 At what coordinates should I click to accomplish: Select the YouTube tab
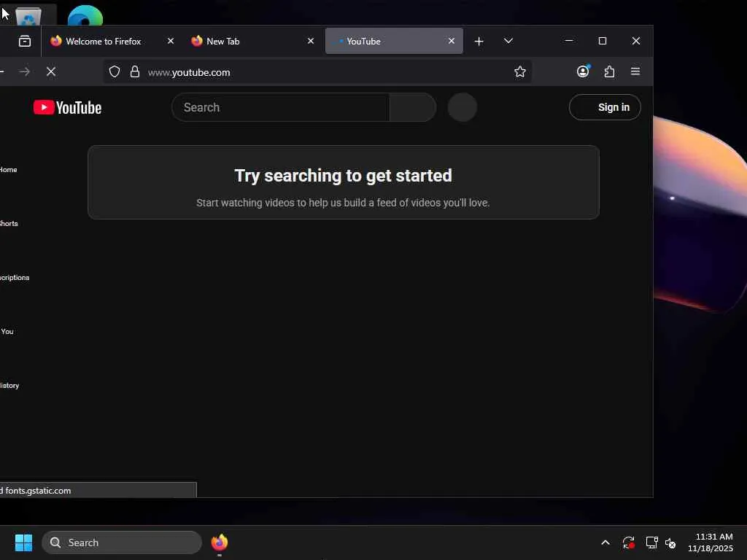pyautogui.click(x=393, y=42)
